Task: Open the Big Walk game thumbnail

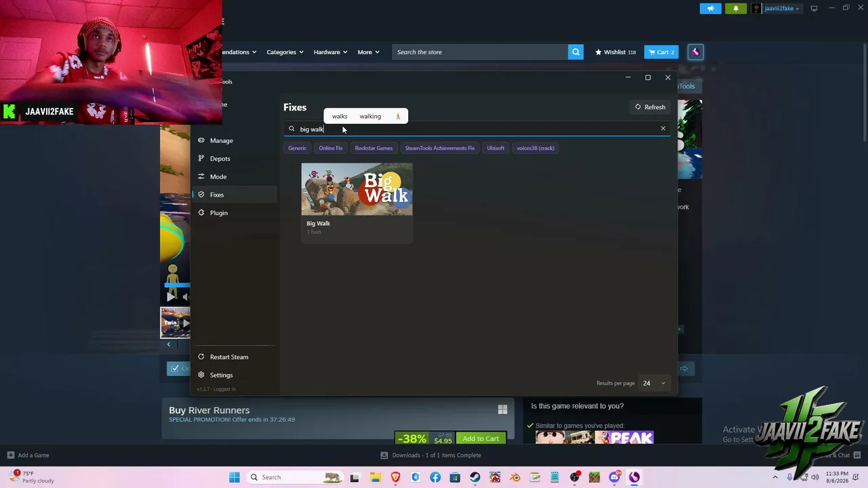Action: [x=357, y=189]
